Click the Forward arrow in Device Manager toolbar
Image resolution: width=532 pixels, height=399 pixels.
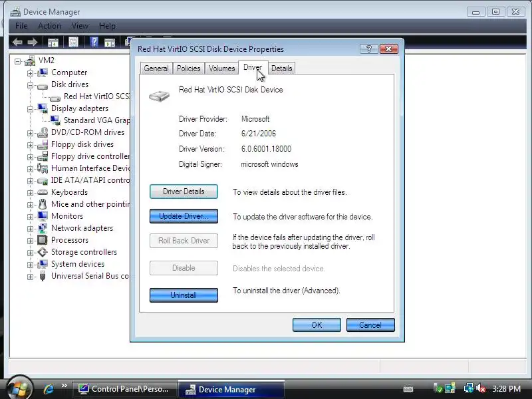coord(32,42)
